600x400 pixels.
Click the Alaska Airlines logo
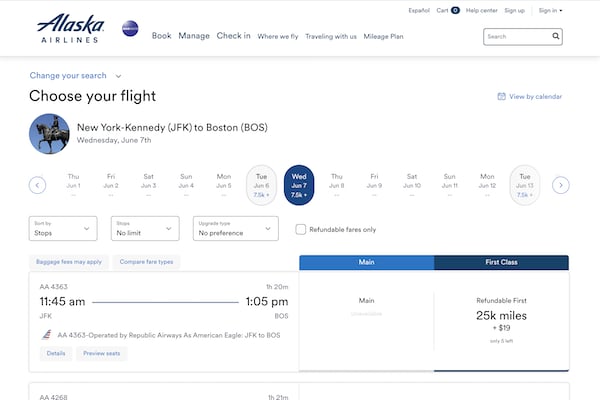point(70,28)
